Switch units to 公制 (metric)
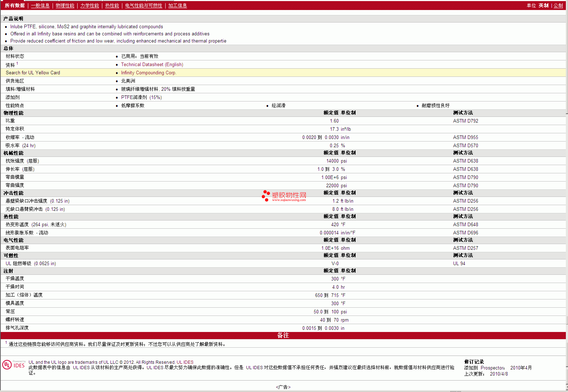568x392 pixels. (x=558, y=6)
